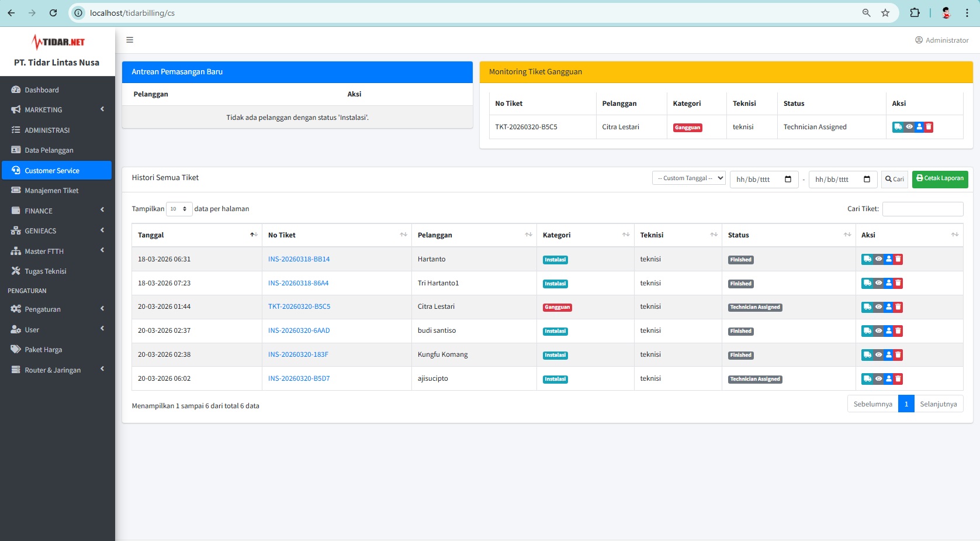Expand the FINANCE sidebar menu
Image resolution: width=980 pixels, height=541 pixels.
(57, 211)
